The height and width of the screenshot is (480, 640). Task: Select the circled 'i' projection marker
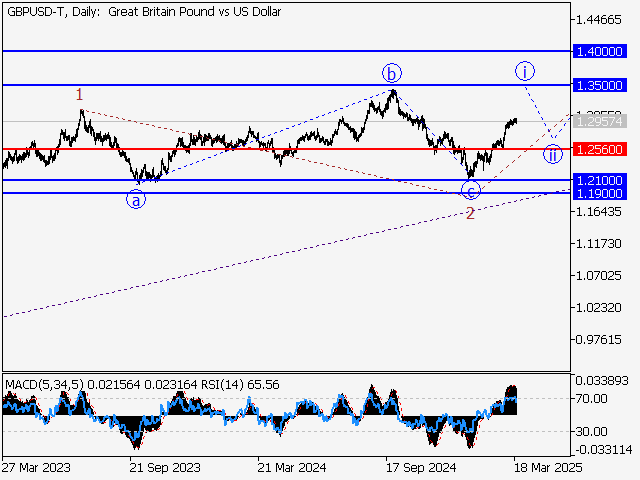pyautogui.click(x=525, y=71)
